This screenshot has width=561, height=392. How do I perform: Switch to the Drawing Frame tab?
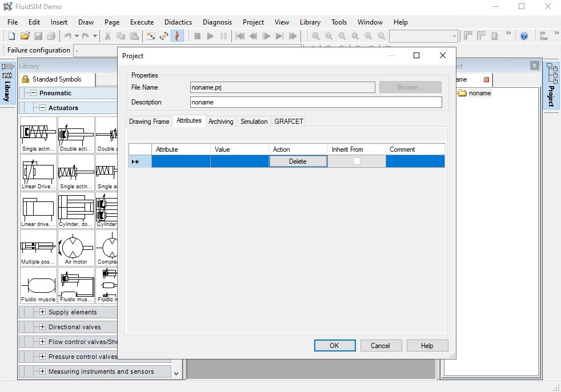tap(149, 122)
